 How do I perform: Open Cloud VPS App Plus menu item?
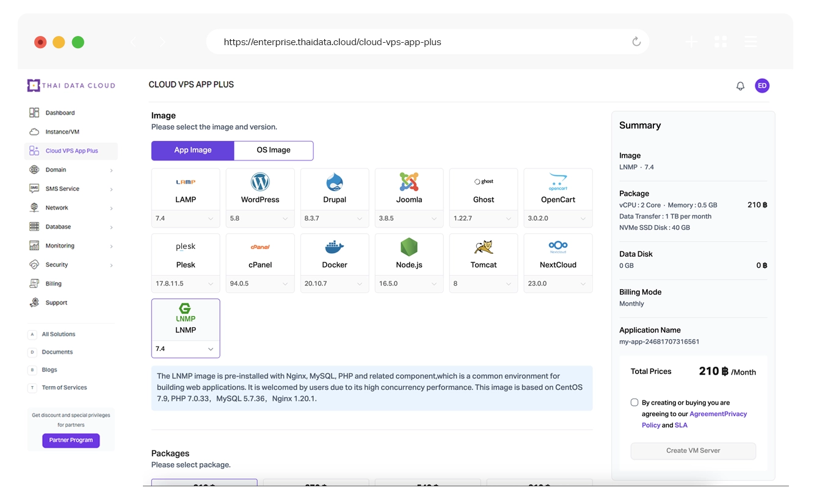71,151
